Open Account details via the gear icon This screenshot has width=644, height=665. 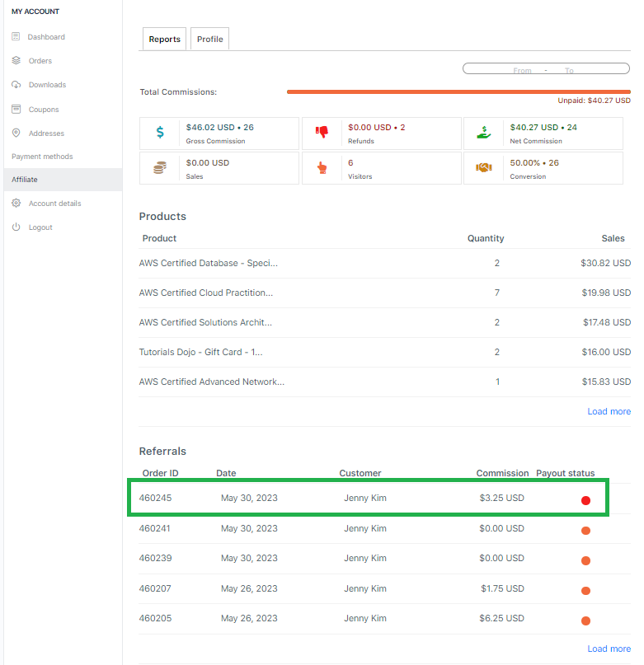[x=15, y=203]
